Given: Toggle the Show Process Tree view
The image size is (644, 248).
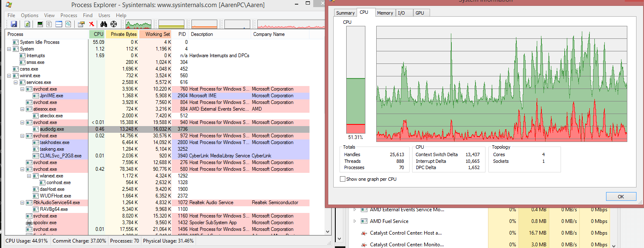Looking at the screenshot, I should (49, 24).
